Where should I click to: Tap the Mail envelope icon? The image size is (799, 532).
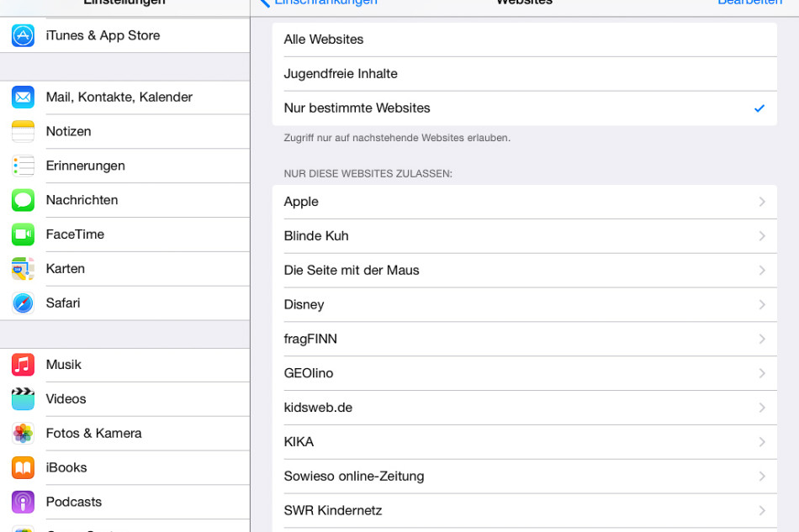click(x=23, y=97)
